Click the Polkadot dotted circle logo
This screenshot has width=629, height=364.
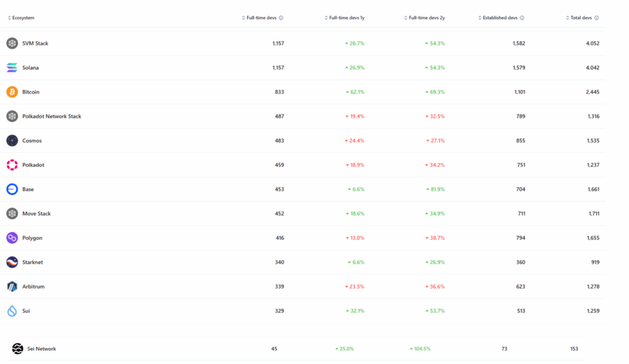[x=12, y=165]
